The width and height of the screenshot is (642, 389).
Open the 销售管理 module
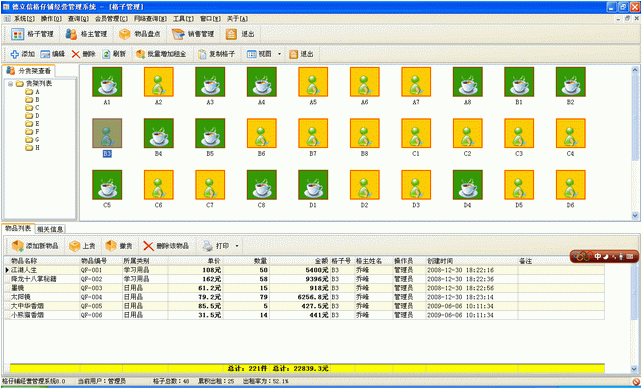tap(193, 34)
